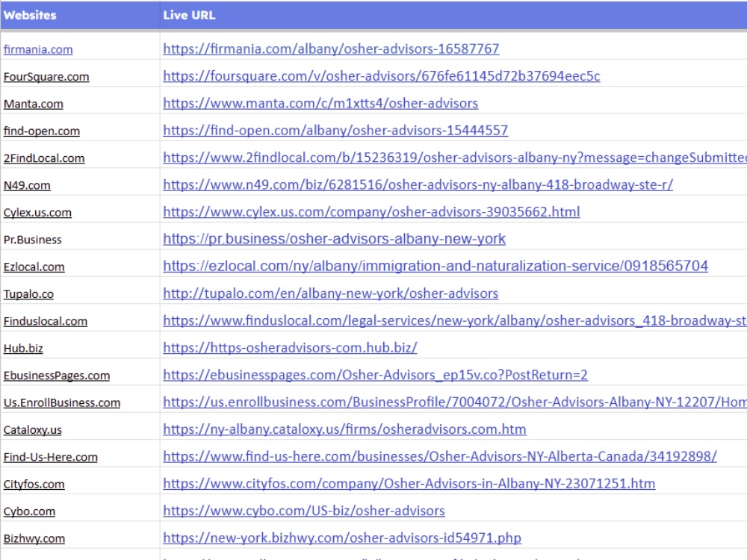Open the ebusinesspages.com Osher-Advisors URL
The height and width of the screenshot is (560, 747).
click(375, 374)
